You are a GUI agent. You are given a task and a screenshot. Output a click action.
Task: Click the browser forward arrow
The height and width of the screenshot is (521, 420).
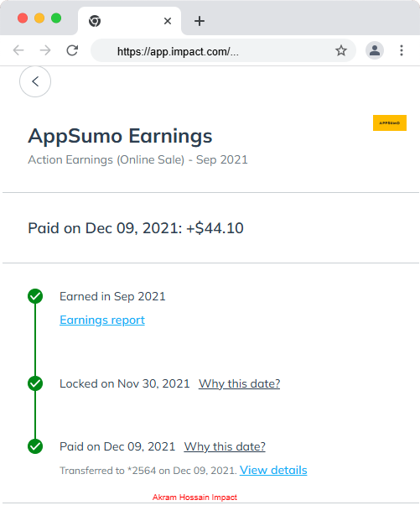45,50
